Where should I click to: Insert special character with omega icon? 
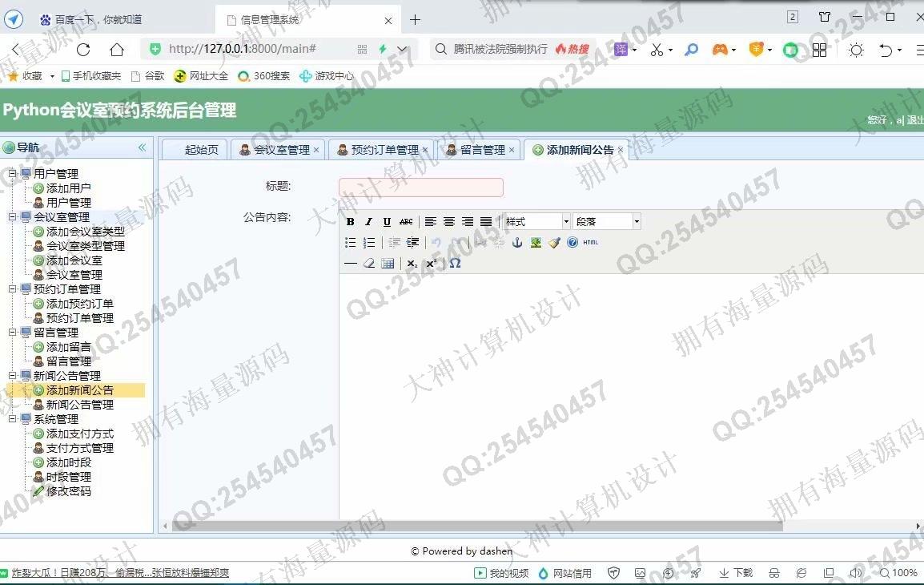coord(455,264)
